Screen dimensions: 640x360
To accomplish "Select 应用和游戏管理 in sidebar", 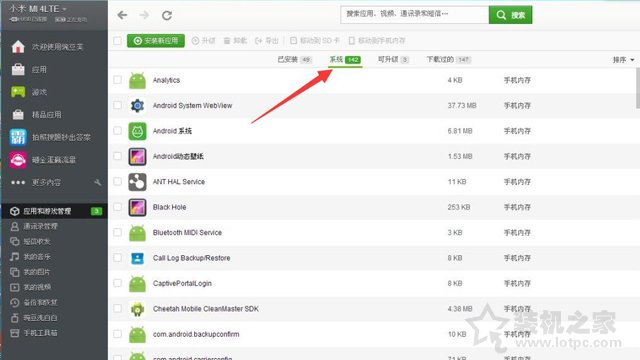I will pos(54,211).
